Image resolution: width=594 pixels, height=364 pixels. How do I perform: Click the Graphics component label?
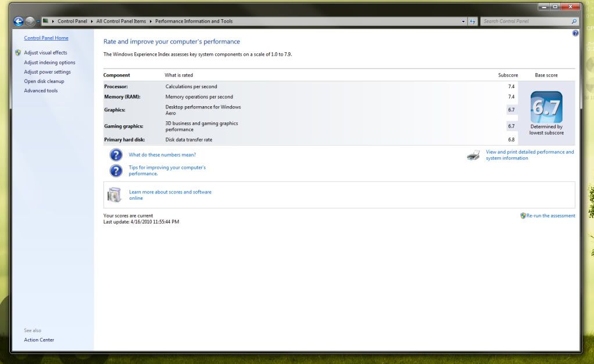[114, 110]
